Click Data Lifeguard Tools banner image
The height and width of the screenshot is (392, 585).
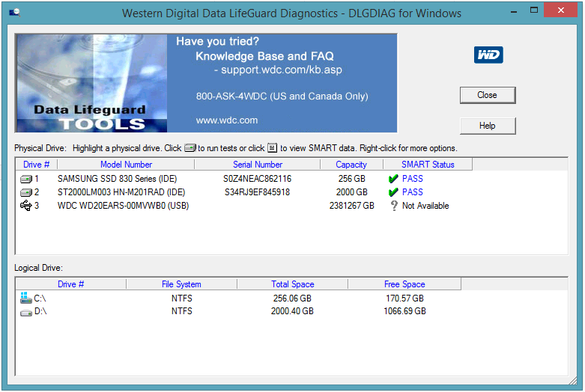[91, 83]
